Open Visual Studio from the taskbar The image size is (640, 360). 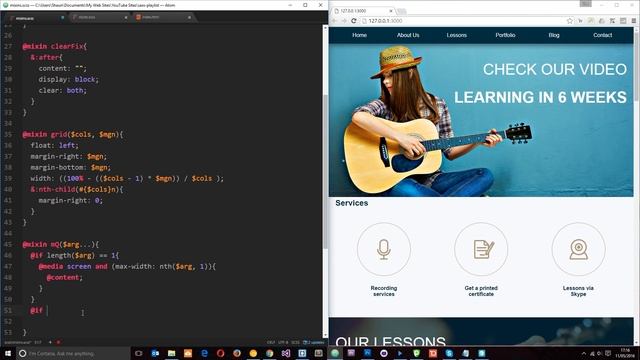tap(286, 353)
